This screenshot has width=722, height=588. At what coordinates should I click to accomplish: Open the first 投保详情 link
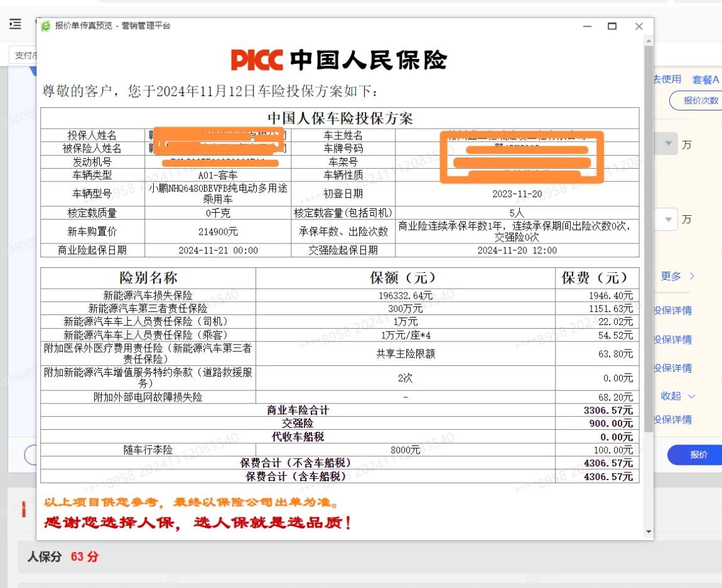(673, 311)
